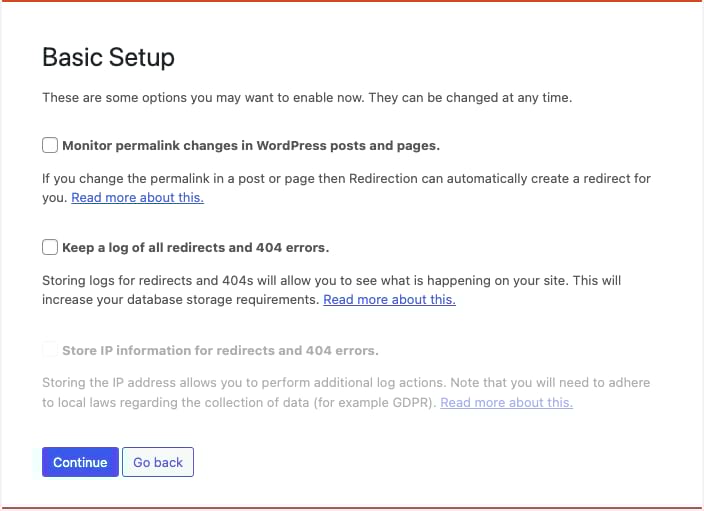The height and width of the screenshot is (511, 704).
Task: Click the label 'Monitor permalink changes in WordPress posts and pages.'
Action: [251, 145]
